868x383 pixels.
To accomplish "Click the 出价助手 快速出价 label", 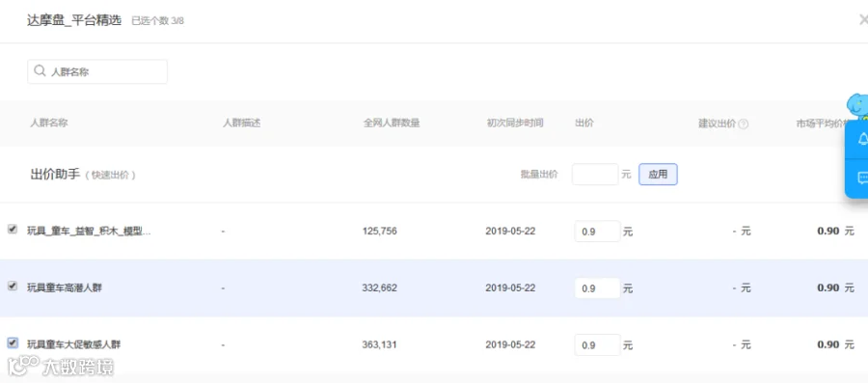I will [x=83, y=175].
